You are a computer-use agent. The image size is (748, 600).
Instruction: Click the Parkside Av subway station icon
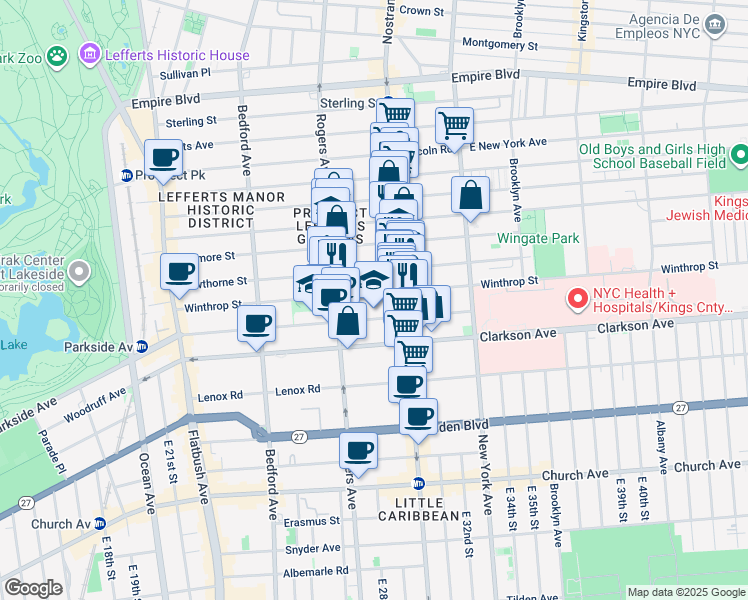(x=142, y=347)
